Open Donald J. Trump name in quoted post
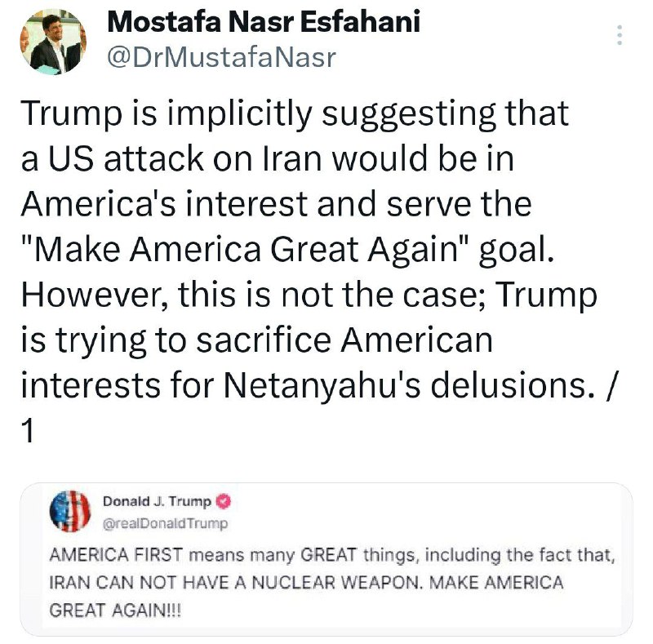Viewport: 653px width, 644px height. click(x=157, y=501)
